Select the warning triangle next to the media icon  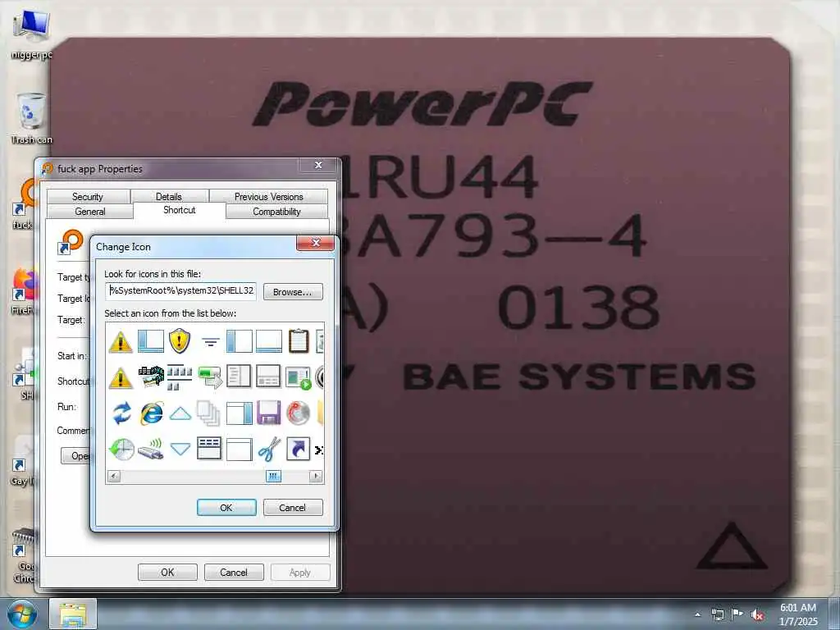[121, 377]
